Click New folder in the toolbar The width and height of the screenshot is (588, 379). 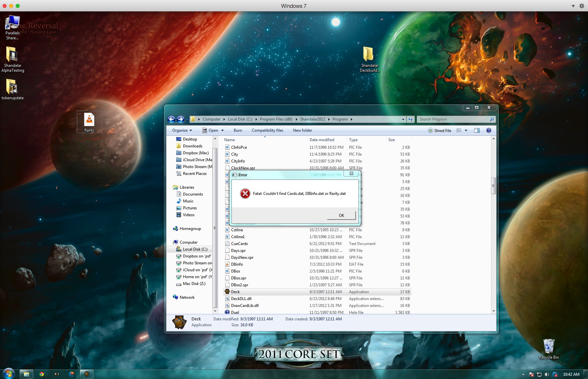(x=303, y=130)
